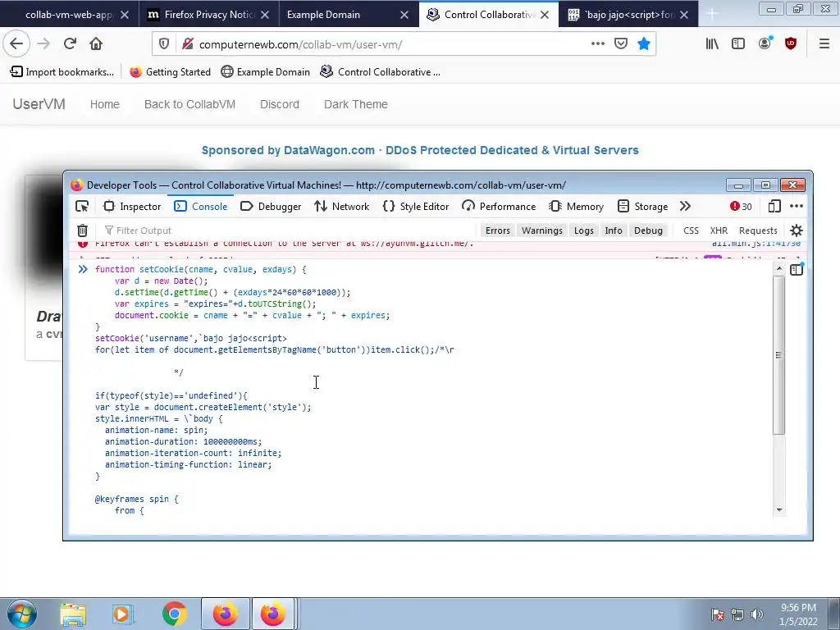
Task: Click the URL address bar
Action: (390, 44)
